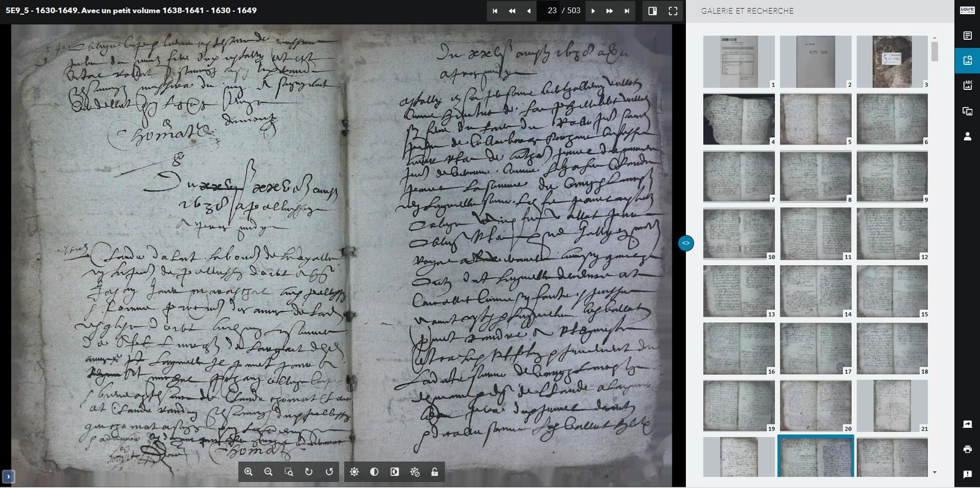Open the brightness adjustment control
This screenshot has width=980, height=488.
tap(354, 472)
